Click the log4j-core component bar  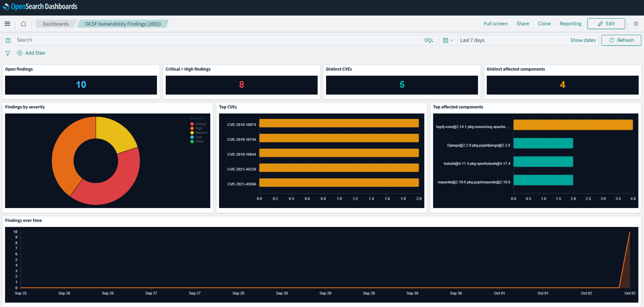tap(573, 125)
